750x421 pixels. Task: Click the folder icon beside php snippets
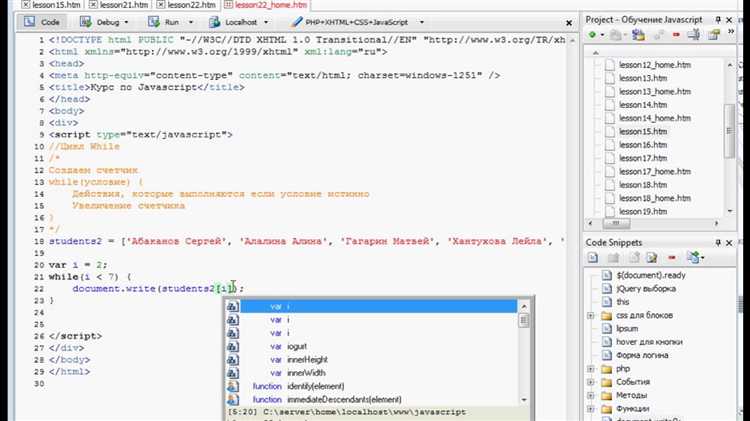tap(607, 369)
